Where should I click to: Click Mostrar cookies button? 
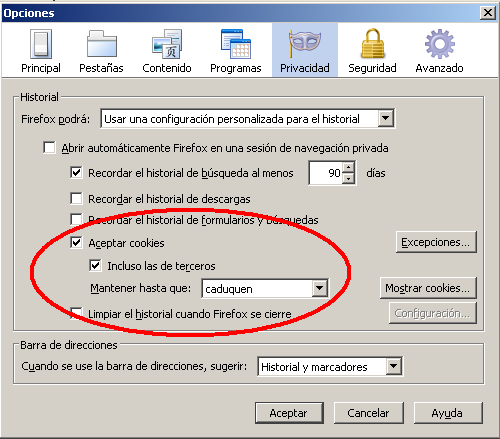tap(428, 288)
